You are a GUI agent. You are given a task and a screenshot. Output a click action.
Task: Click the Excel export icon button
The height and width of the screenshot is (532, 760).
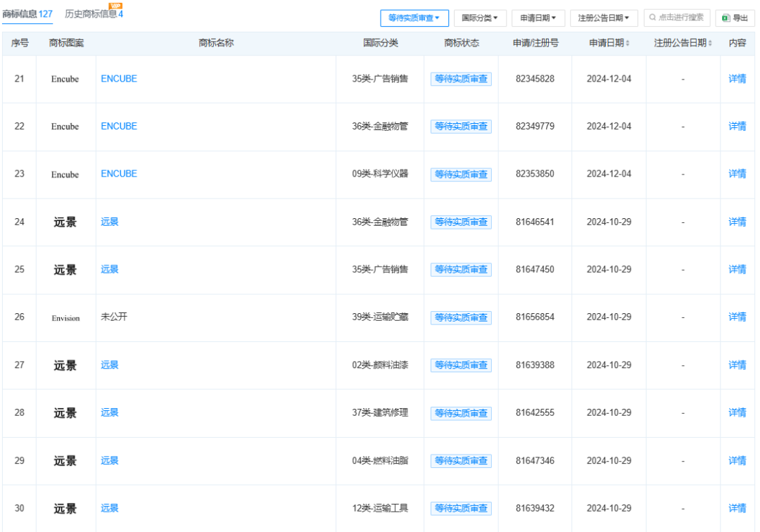click(726, 18)
